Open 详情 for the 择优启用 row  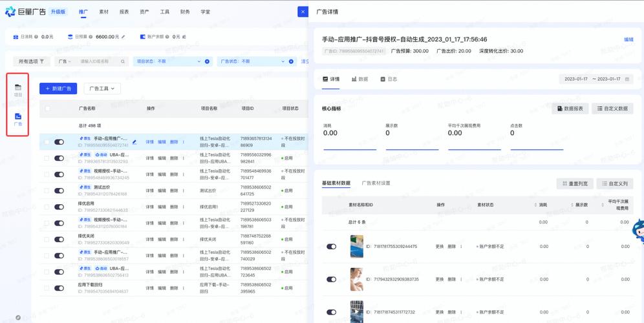149,207
